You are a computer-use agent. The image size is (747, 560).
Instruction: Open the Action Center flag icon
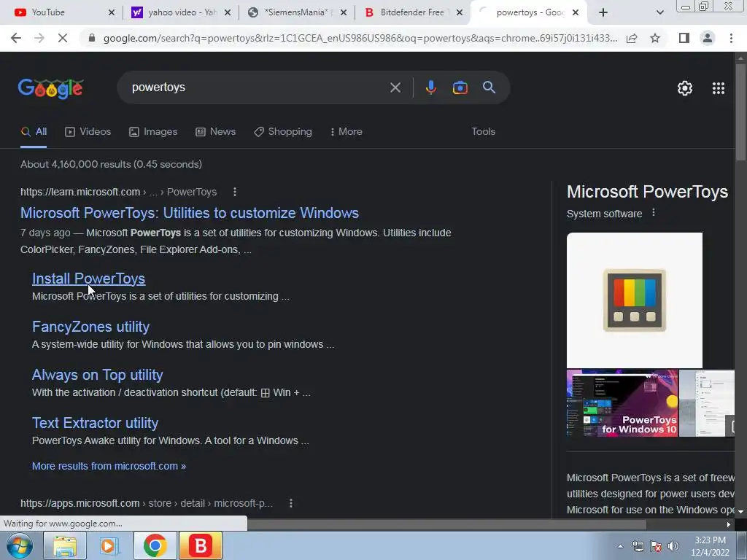(656, 546)
